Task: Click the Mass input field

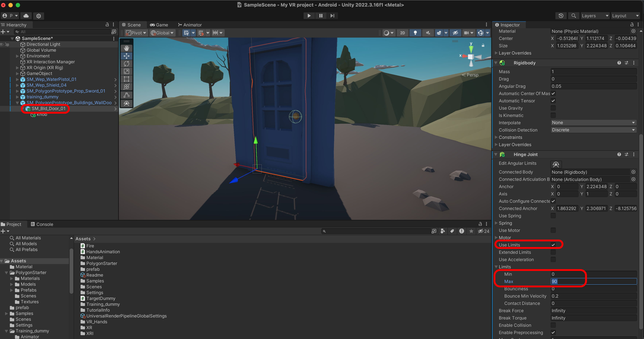Action: click(x=593, y=72)
